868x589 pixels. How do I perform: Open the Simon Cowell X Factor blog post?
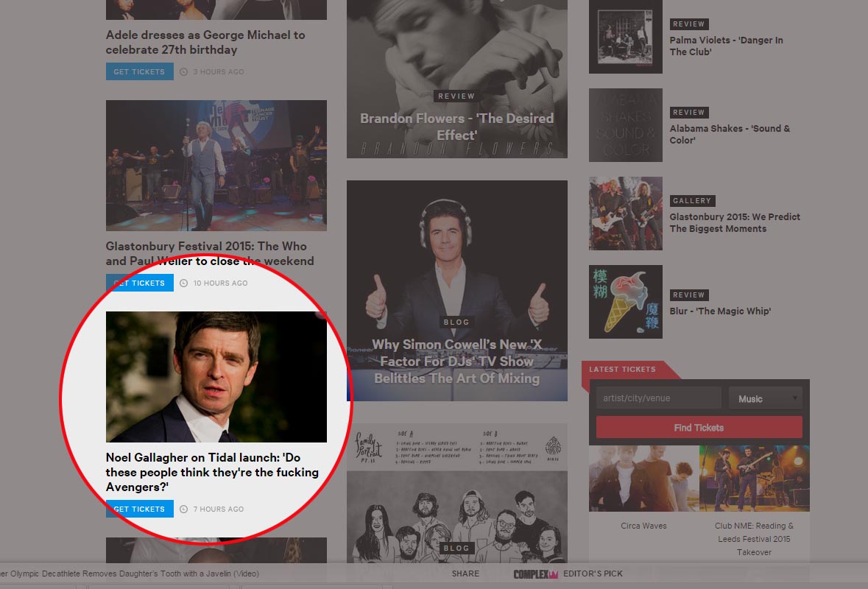point(456,291)
